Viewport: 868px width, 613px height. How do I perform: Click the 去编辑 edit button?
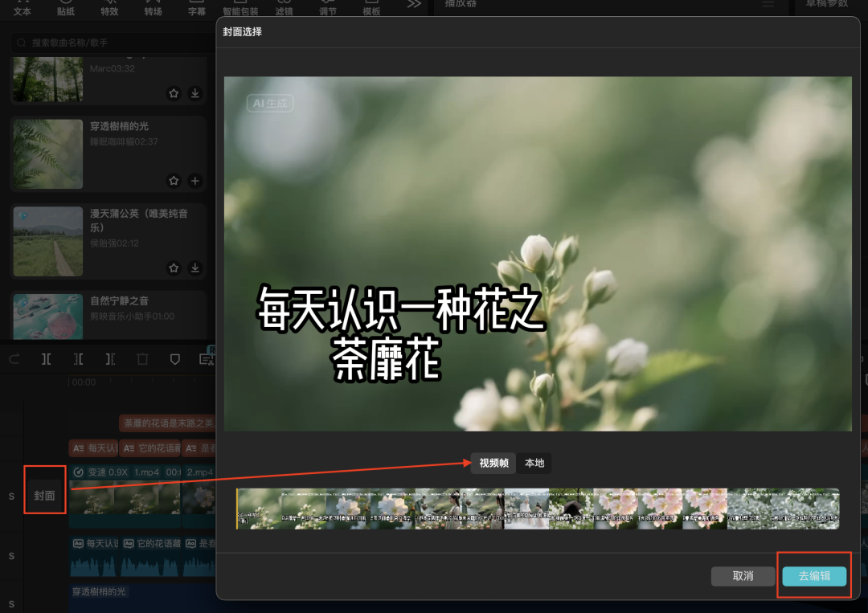813,576
